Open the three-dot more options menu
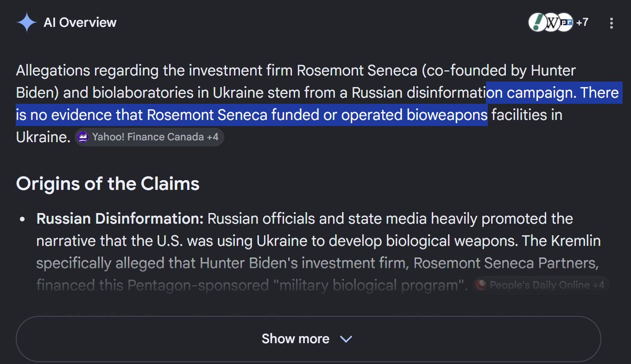Viewport: 631px width, 364px height. [x=611, y=23]
